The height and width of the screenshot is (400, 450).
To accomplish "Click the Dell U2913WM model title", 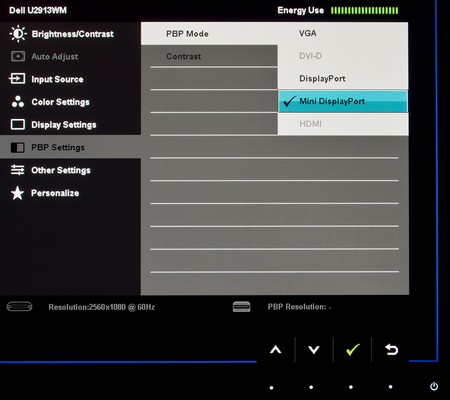I will tap(38, 10).
